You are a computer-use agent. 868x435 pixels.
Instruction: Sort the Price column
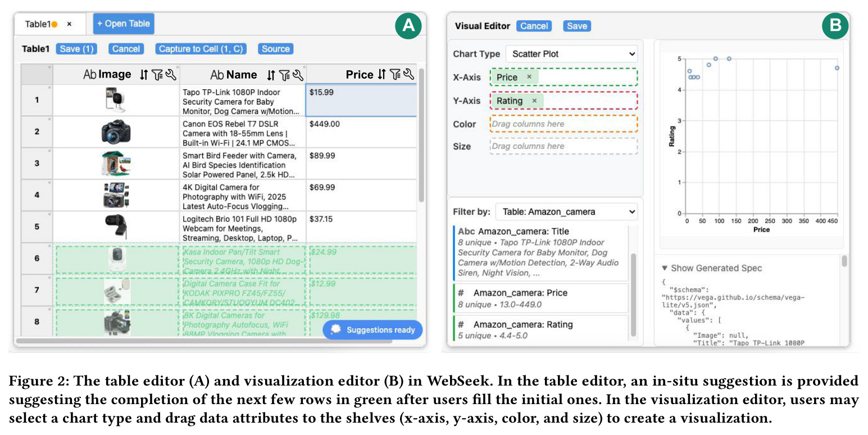pos(381,75)
